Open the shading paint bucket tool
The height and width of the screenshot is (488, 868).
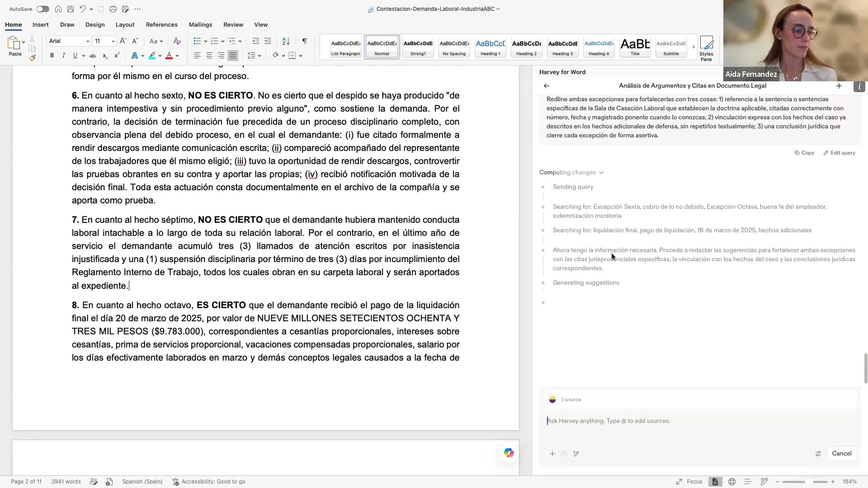(x=275, y=56)
